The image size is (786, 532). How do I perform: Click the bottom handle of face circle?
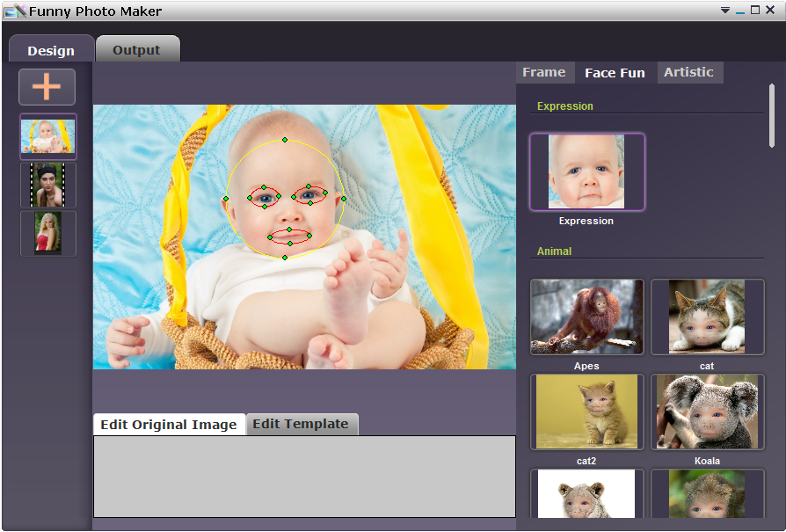[285, 258]
